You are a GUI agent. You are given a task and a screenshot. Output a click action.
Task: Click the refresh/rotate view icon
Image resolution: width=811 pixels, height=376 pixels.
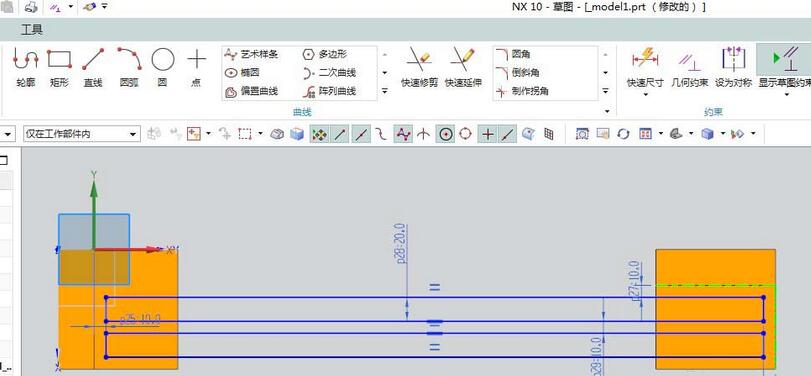[623, 134]
